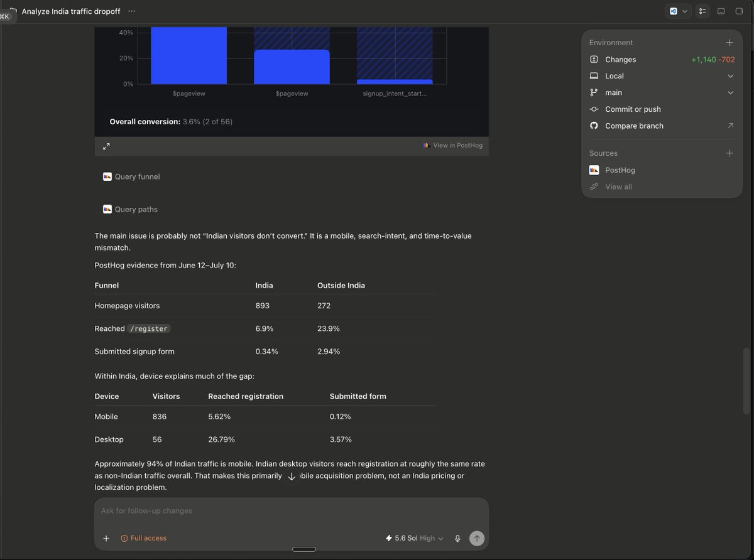Image resolution: width=754 pixels, height=560 pixels.
Task: Click the Local laptop icon
Action: pos(594,76)
